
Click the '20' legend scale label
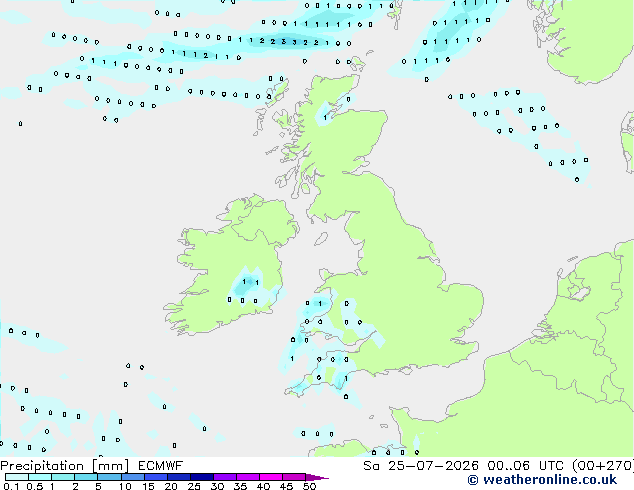pyautogui.click(x=171, y=486)
